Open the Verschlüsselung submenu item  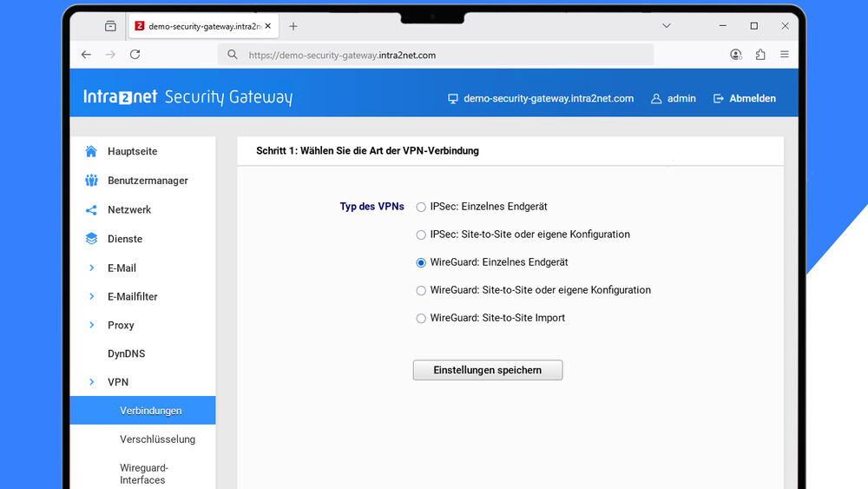tap(157, 439)
